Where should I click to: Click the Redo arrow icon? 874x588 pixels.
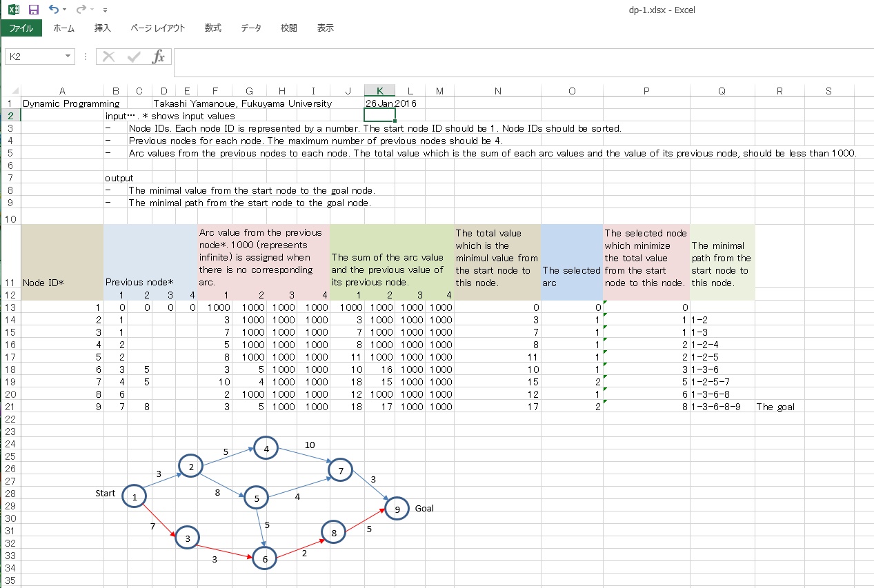[x=81, y=10]
